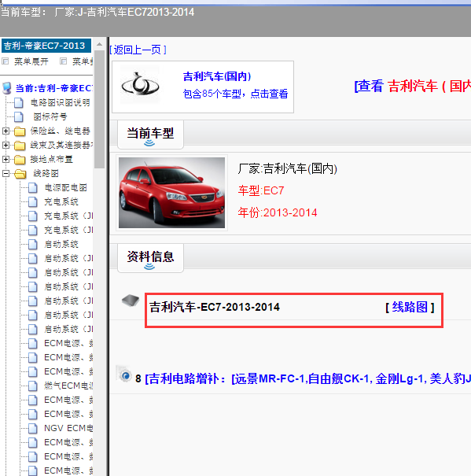Tick the 菜单展开 checkbox

[6, 61]
